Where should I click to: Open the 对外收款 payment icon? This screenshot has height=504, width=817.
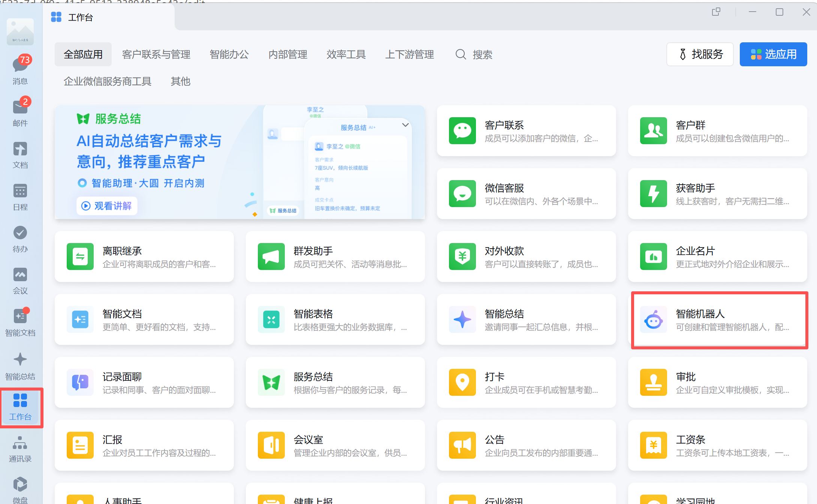[462, 256]
